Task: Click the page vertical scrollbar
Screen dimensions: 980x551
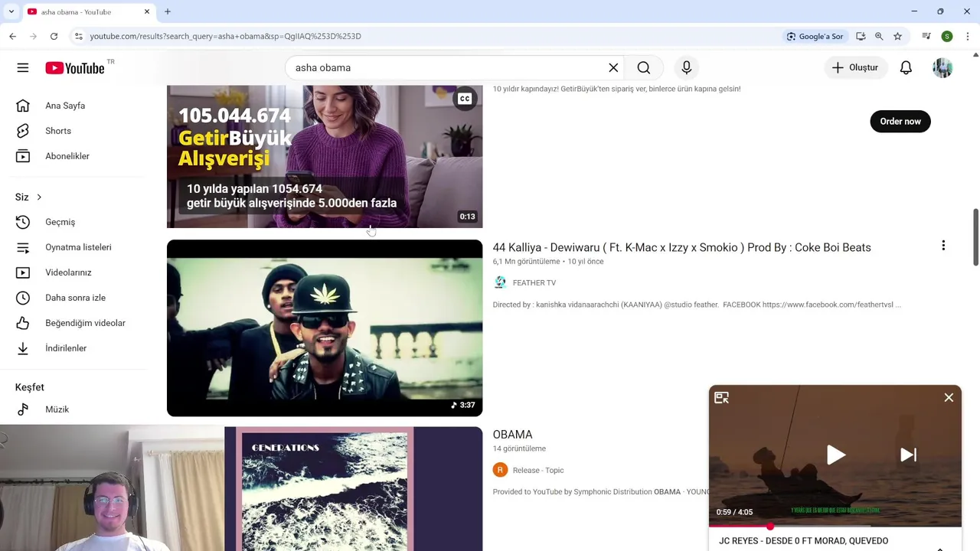Action: [975, 237]
